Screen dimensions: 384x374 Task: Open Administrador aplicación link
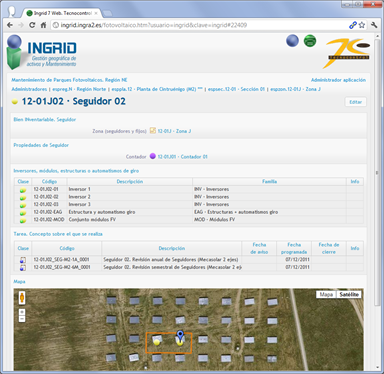point(338,80)
